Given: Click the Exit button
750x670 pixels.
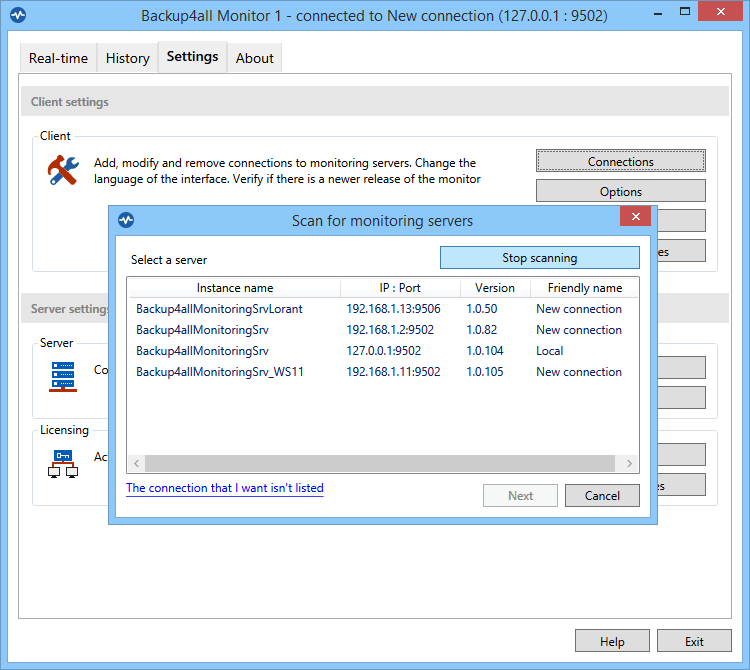Looking at the screenshot, I should 694,641.
